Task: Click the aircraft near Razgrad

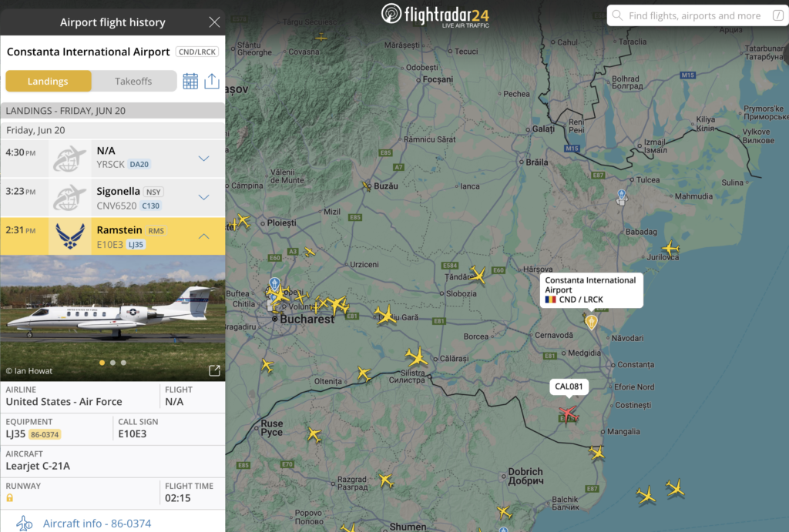Action: [x=386, y=480]
